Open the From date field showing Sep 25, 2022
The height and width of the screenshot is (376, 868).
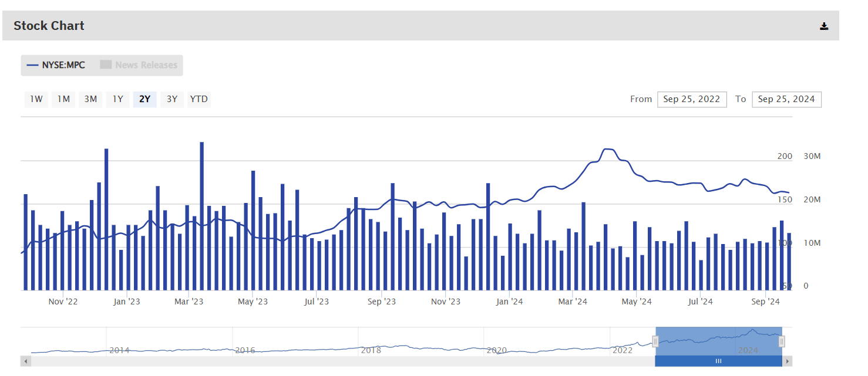(692, 99)
